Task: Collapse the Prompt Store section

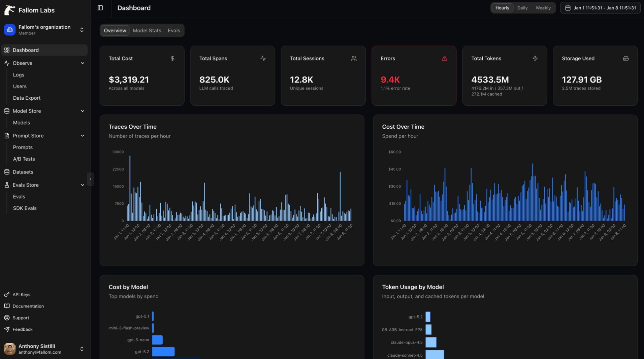Action: click(x=82, y=136)
